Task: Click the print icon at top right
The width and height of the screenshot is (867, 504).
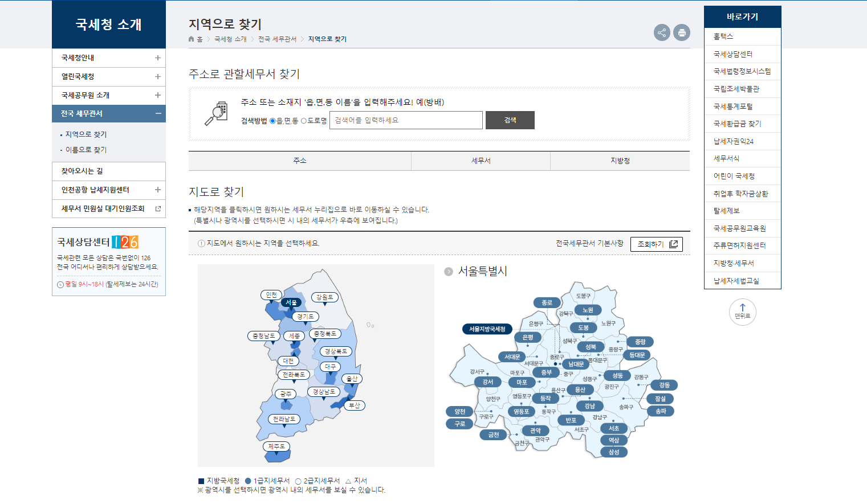Action: (x=681, y=33)
